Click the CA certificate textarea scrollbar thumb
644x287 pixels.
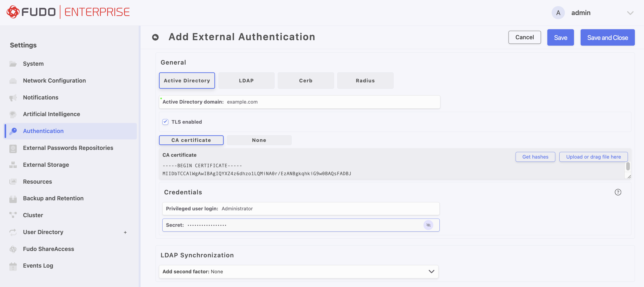pyautogui.click(x=628, y=166)
